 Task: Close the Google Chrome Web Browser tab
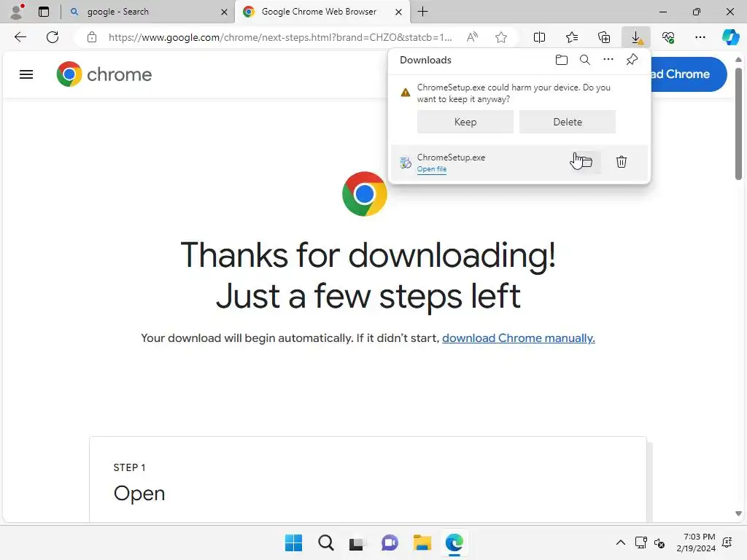pyautogui.click(x=399, y=12)
